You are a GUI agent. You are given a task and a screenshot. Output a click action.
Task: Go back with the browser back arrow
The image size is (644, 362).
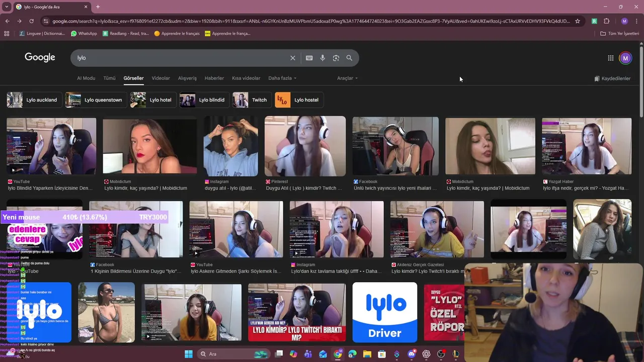[x=7, y=21]
